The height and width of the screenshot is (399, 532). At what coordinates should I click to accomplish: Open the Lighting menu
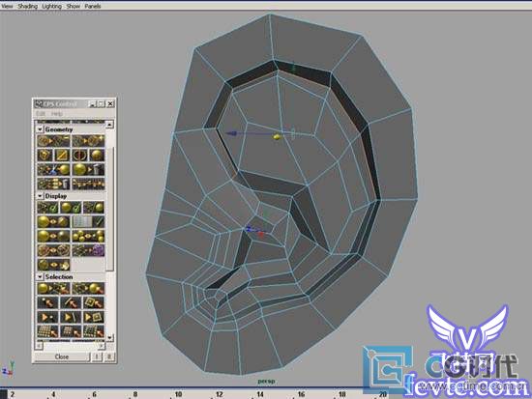51,6
